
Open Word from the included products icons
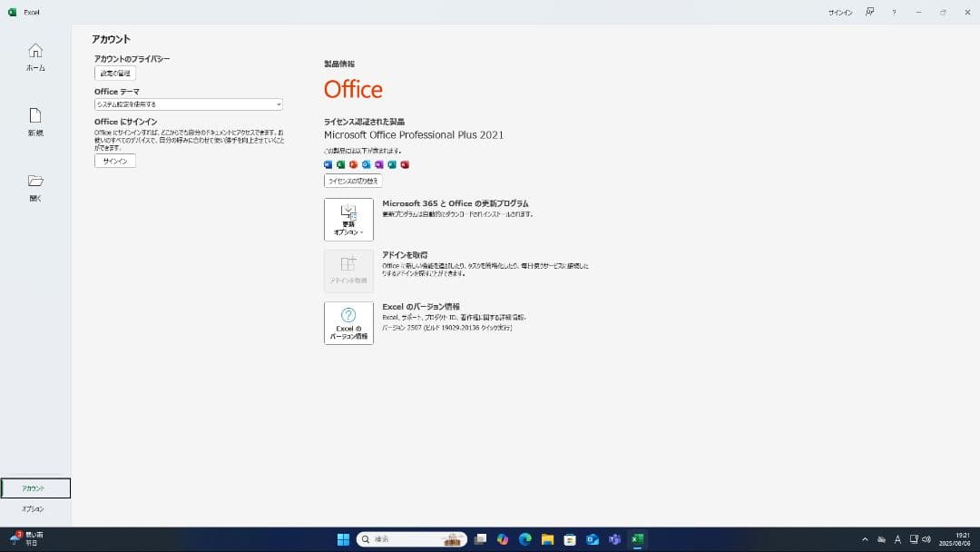pos(328,164)
